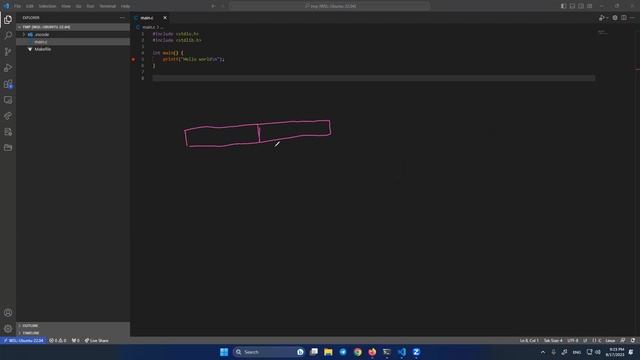Open Explorer Views and More Actions ellipsis
Screen dimensions: 640x360
(122, 18)
